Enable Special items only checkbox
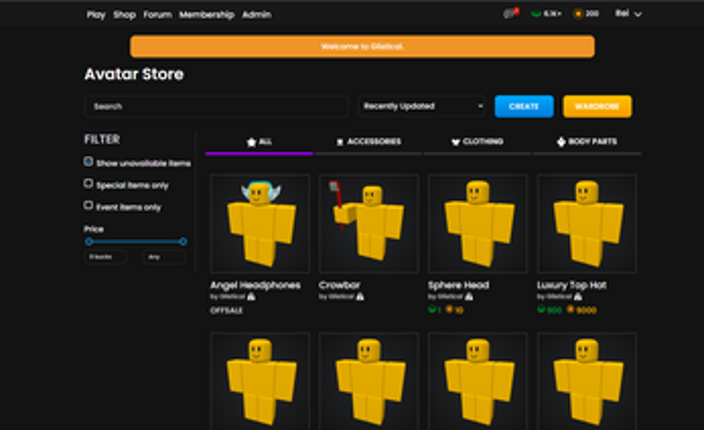Screen dimensions: 704x430 click(x=89, y=184)
